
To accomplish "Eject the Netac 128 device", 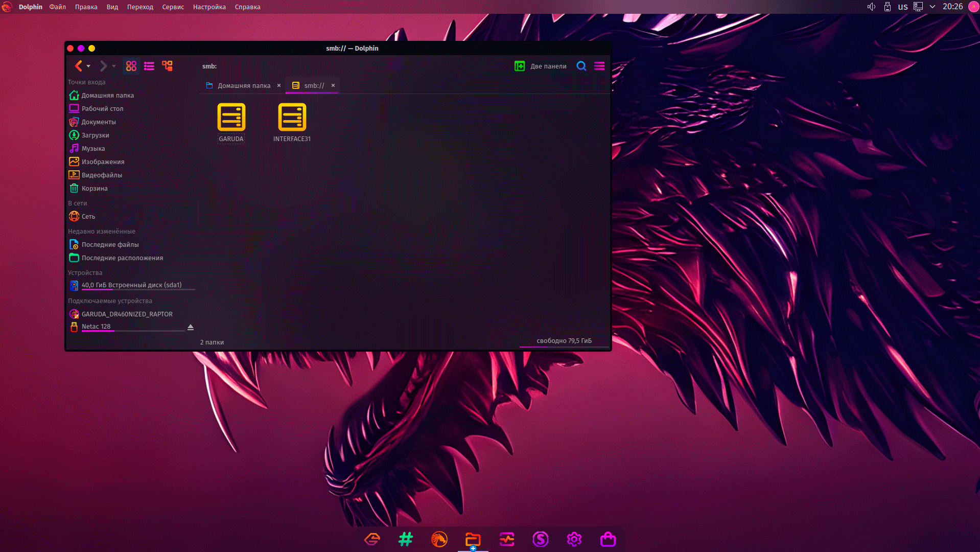I will point(191,327).
